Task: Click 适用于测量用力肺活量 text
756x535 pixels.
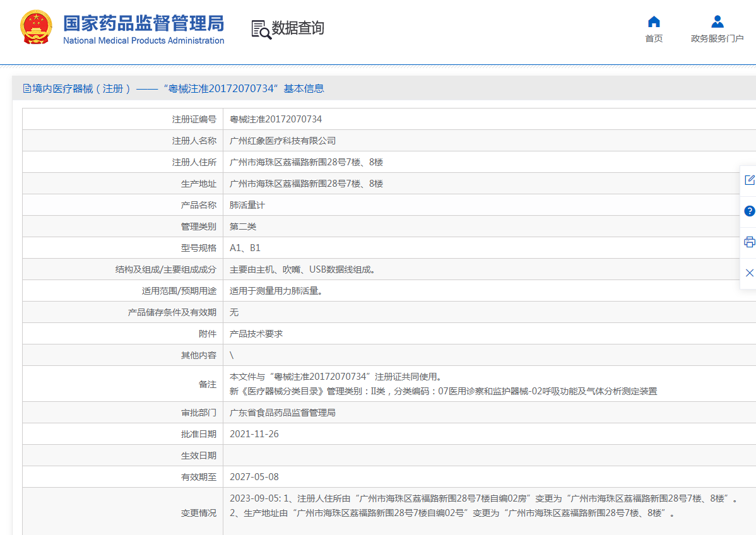Action: pos(276,291)
